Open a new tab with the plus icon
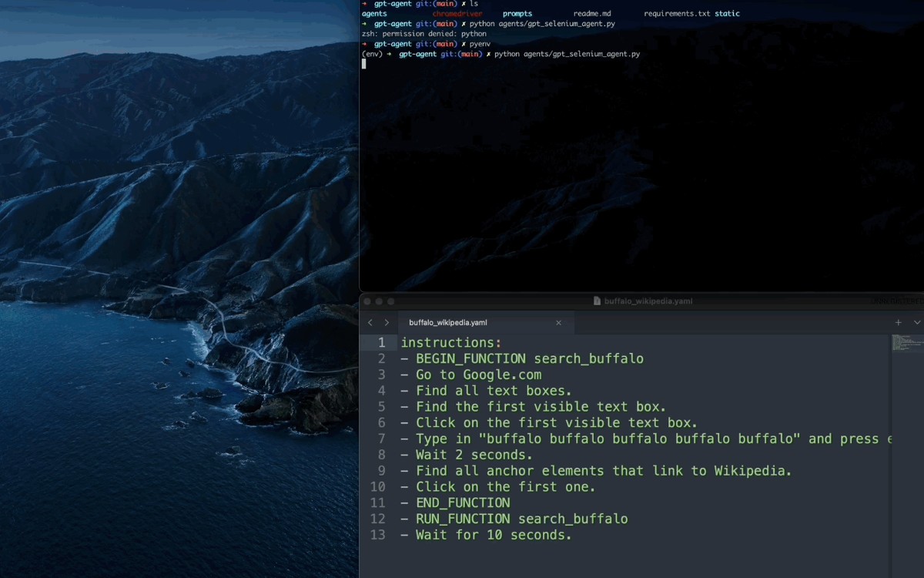 click(x=898, y=323)
